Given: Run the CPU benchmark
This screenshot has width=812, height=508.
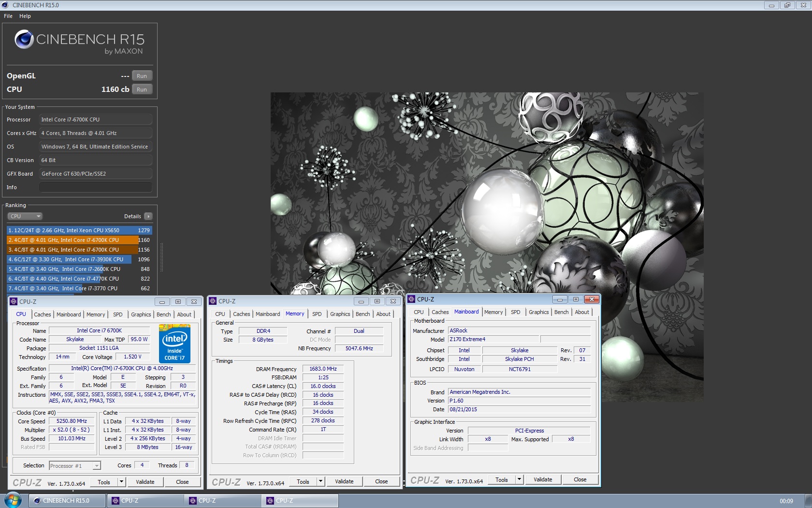Looking at the screenshot, I should [142, 90].
